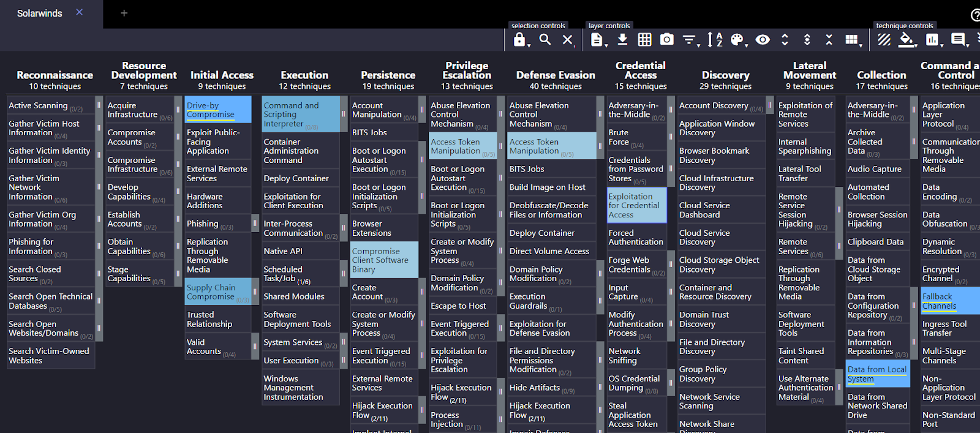
Task: Open the color setup palette
Action: tap(738, 40)
